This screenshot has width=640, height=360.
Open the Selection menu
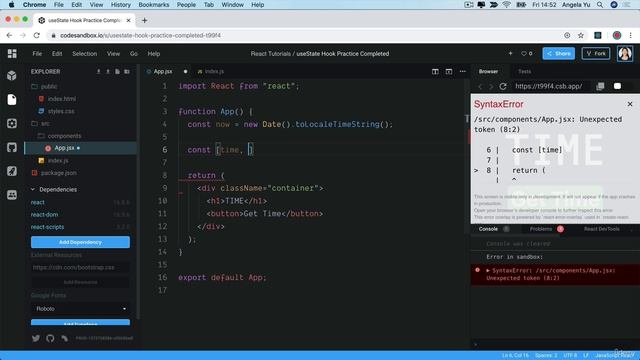(x=84, y=53)
